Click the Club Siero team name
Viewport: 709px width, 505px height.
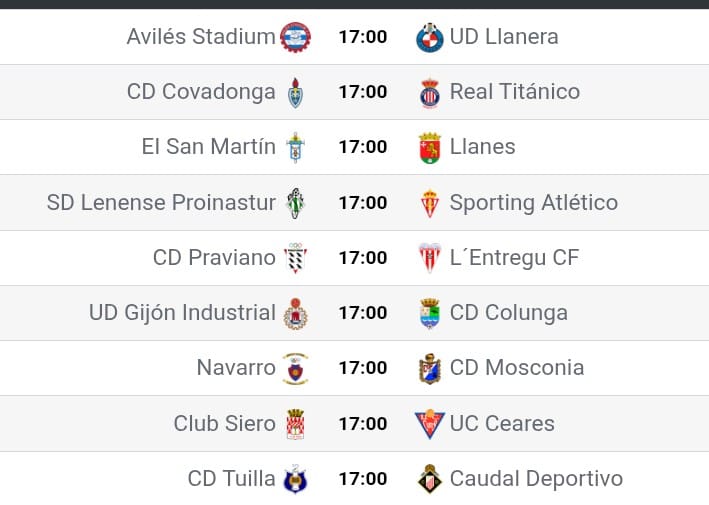[225, 424]
